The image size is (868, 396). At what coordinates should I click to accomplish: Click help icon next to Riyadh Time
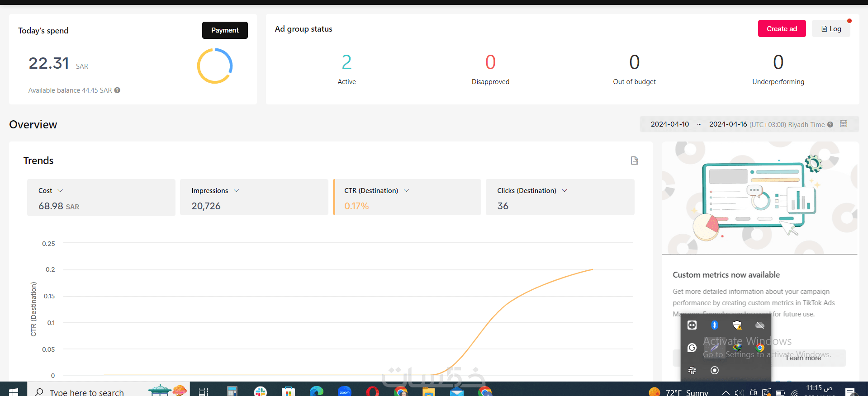pyautogui.click(x=830, y=125)
